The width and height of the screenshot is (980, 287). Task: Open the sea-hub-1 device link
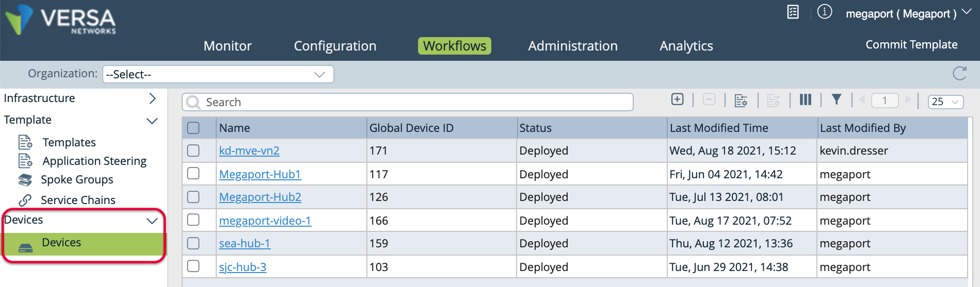coord(245,244)
